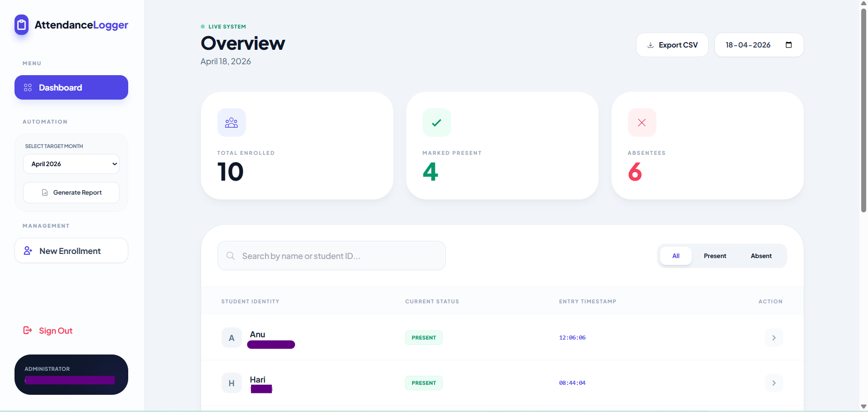Click the search magnifier icon in search bar
This screenshot has height=412, width=868.
click(231, 255)
